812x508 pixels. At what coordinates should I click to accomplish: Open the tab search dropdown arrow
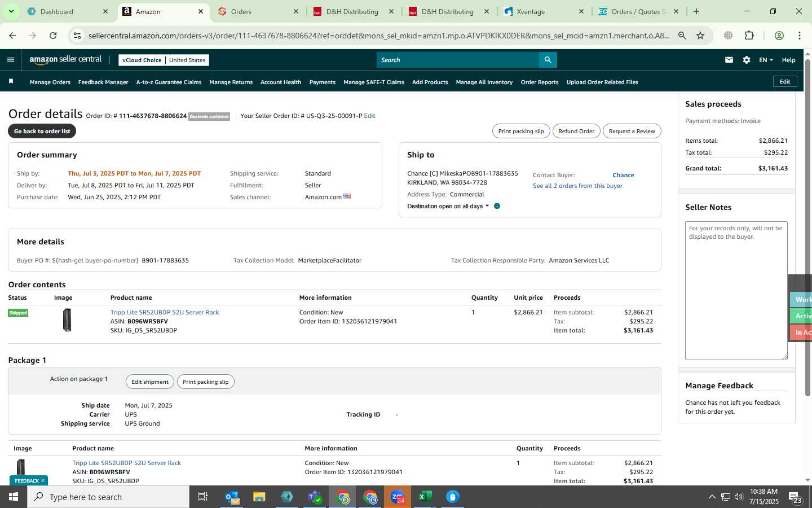11,11
